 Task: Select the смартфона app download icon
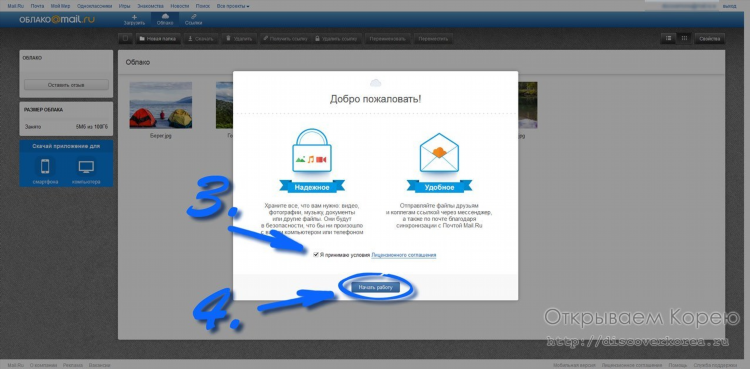[x=45, y=167]
